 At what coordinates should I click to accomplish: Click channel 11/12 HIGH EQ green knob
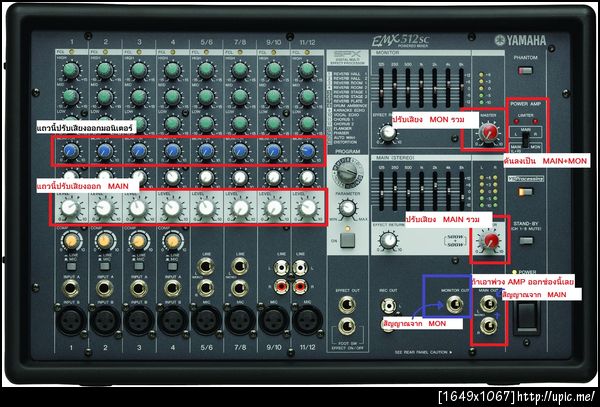[307, 71]
